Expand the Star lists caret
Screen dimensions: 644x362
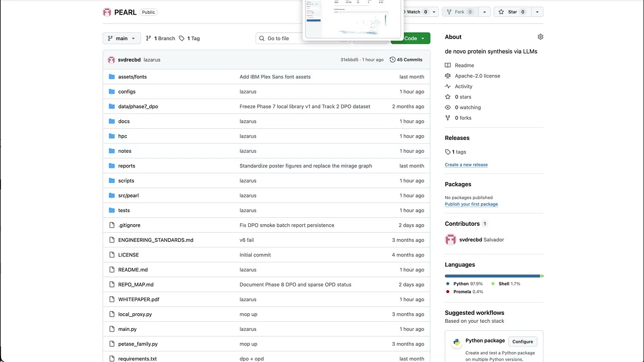(537, 12)
